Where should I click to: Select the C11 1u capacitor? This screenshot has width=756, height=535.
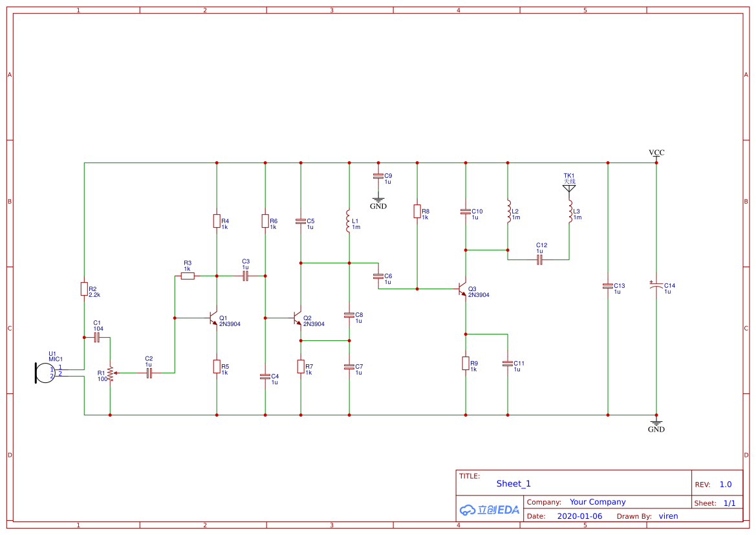point(508,364)
